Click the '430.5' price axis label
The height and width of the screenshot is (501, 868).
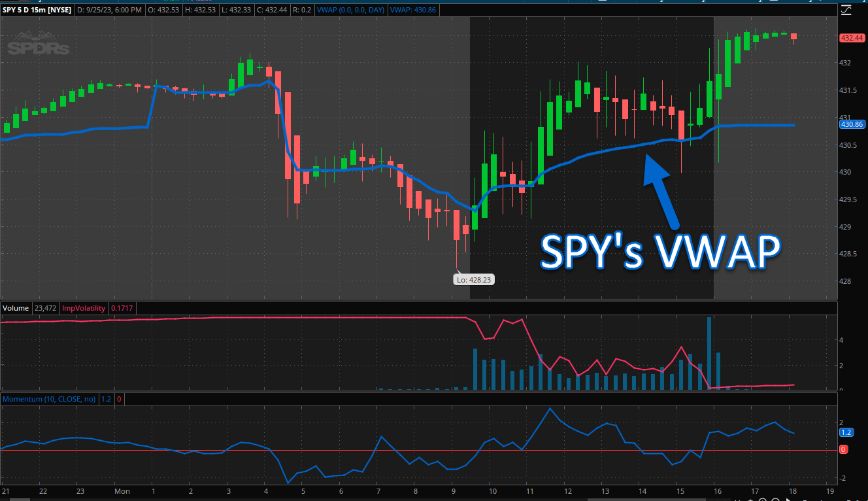(x=848, y=145)
